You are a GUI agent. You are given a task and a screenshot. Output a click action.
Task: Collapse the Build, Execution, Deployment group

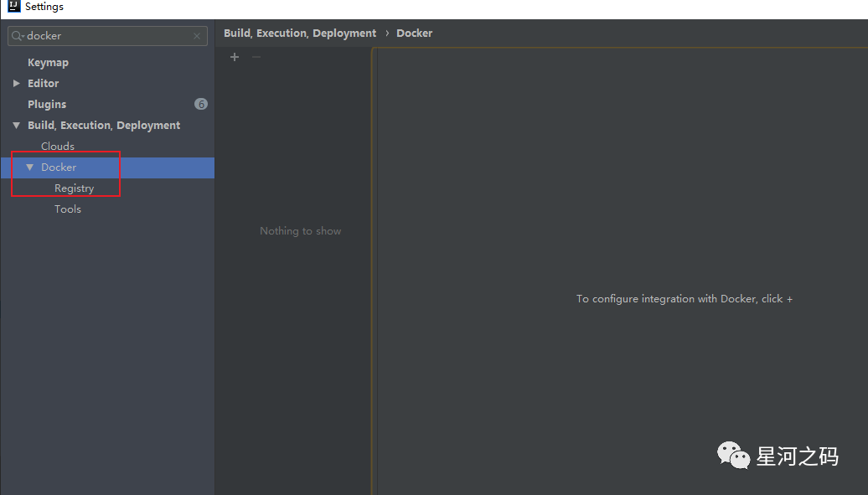click(17, 125)
